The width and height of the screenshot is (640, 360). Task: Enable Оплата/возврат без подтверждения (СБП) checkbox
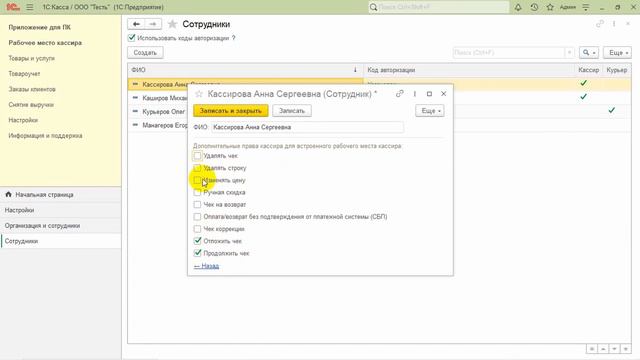click(x=197, y=217)
